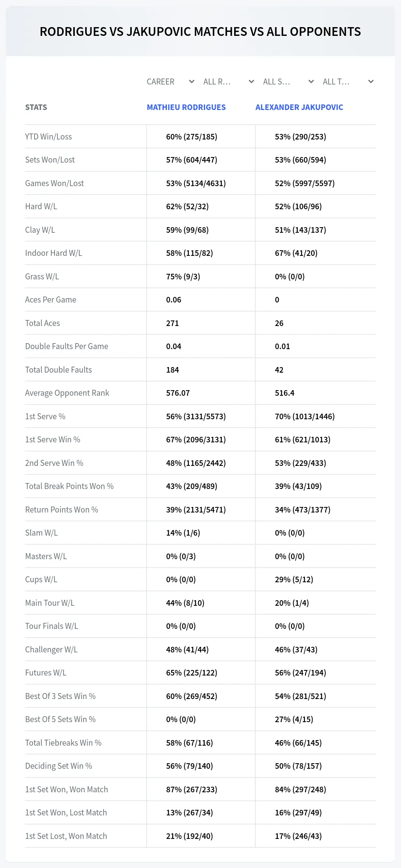Select the Average Opponent Rank label
401x868 pixels.
[67, 393]
